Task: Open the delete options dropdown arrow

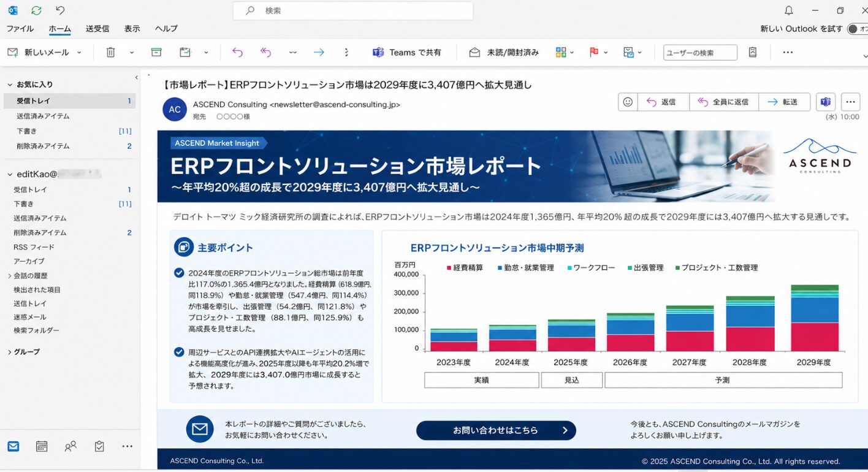Action: point(131,53)
